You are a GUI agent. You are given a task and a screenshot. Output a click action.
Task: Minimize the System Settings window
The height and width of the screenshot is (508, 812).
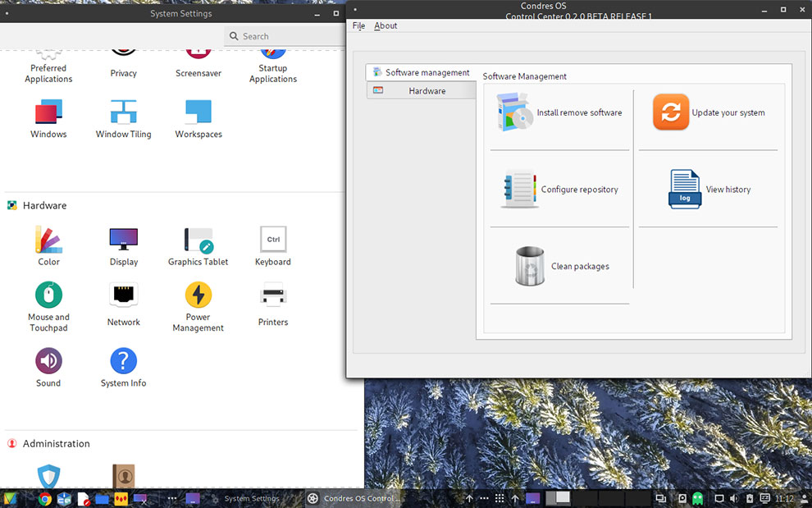317,13
